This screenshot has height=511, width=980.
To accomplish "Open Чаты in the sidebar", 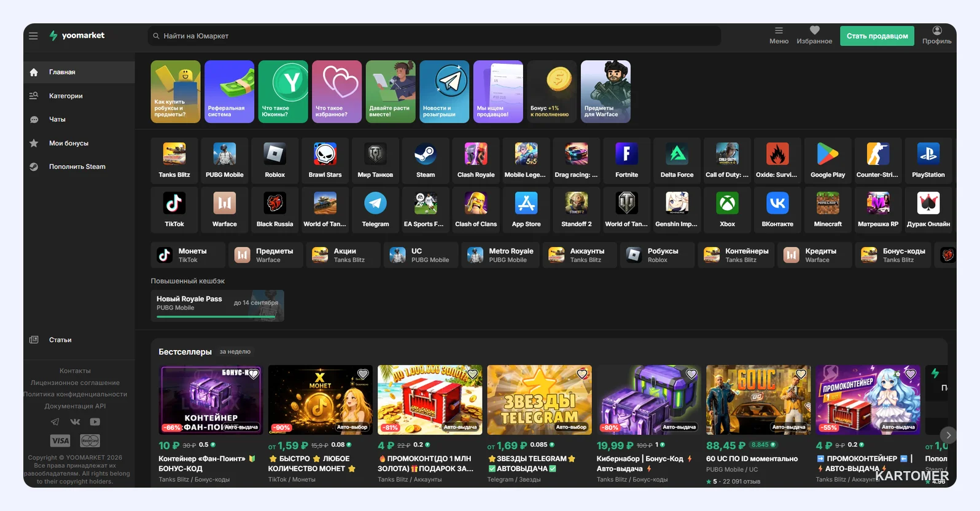I will click(x=79, y=119).
